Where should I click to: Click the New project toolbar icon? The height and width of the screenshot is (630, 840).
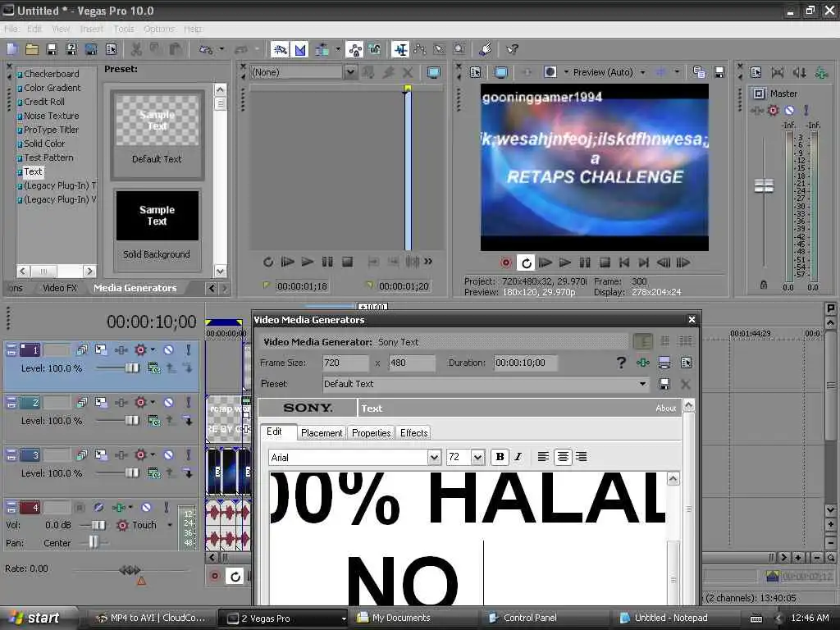(x=11, y=49)
